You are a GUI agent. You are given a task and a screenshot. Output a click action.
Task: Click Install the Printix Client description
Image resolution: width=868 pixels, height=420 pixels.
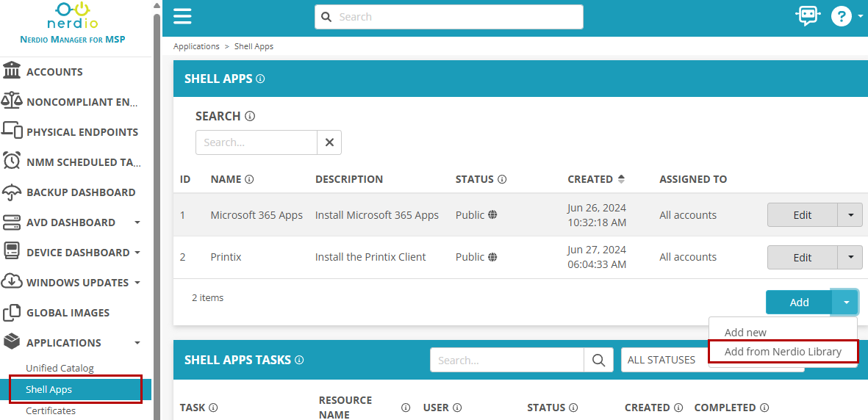[x=370, y=257]
